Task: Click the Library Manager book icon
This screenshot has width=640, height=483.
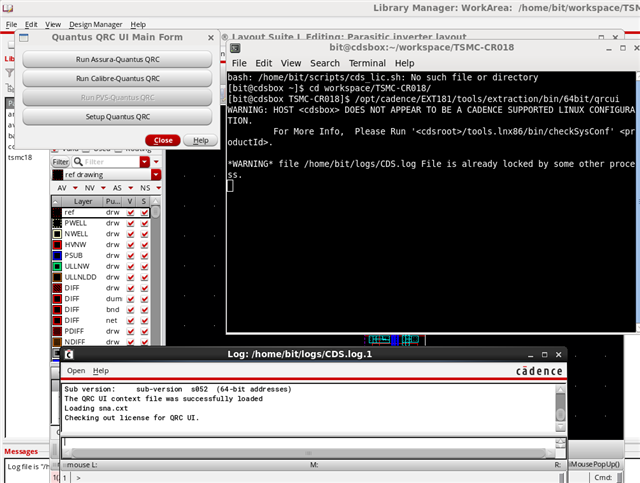Action: tap(7, 8)
